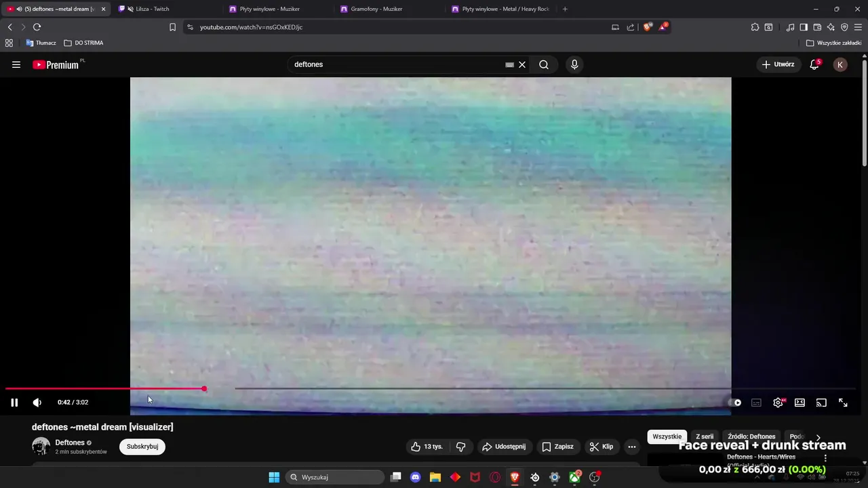Create a clip with Klip button

click(601, 447)
